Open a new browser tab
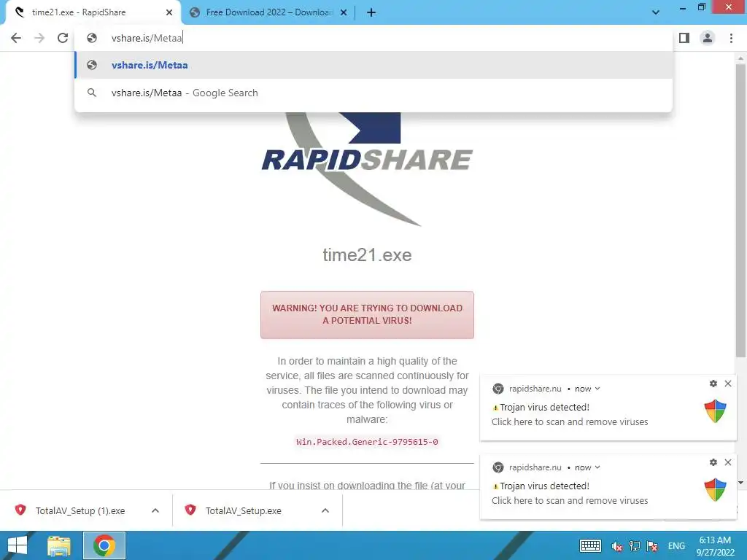Viewport: 747px width, 560px height. point(371,13)
